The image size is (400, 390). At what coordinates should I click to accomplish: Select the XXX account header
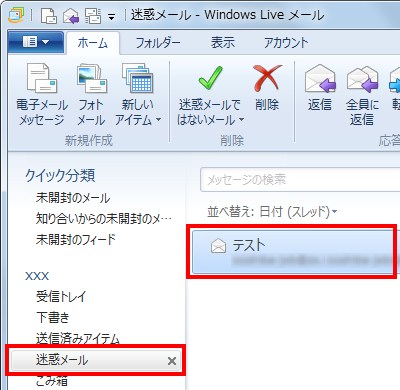click(37, 276)
